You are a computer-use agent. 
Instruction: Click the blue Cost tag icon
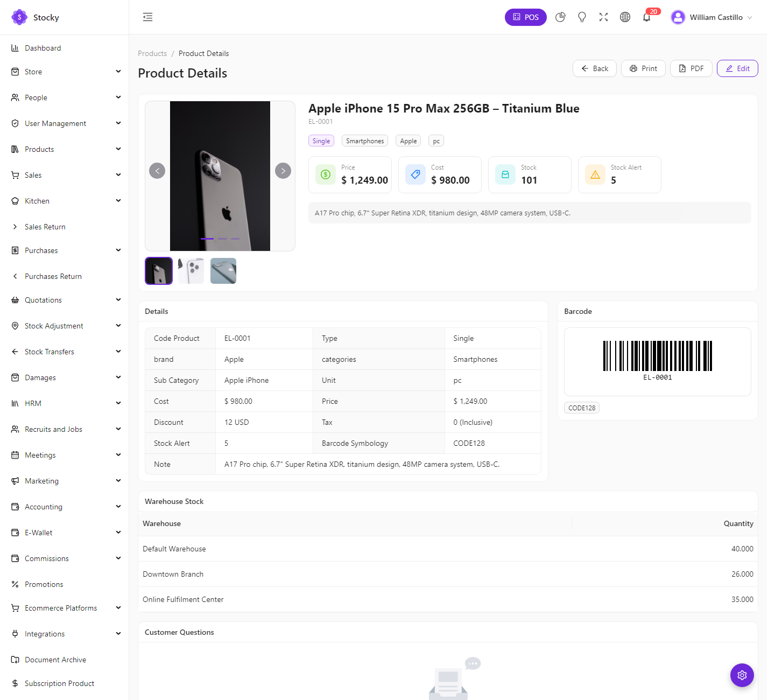pos(415,174)
